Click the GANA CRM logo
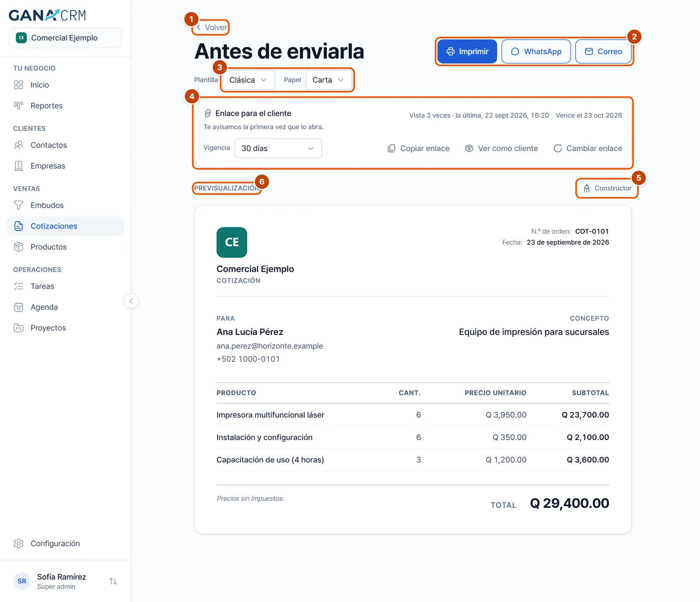Screen dimensions: 700x602 tap(47, 15)
